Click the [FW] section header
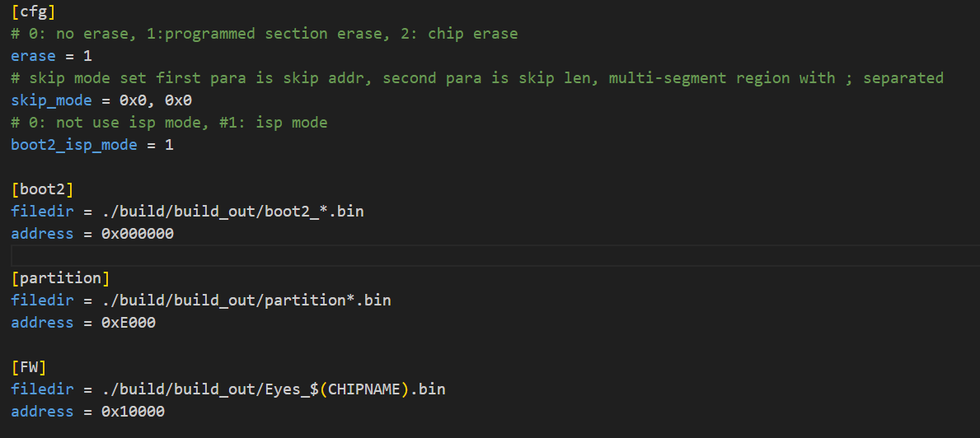Image resolution: width=980 pixels, height=438 pixels. point(29,367)
